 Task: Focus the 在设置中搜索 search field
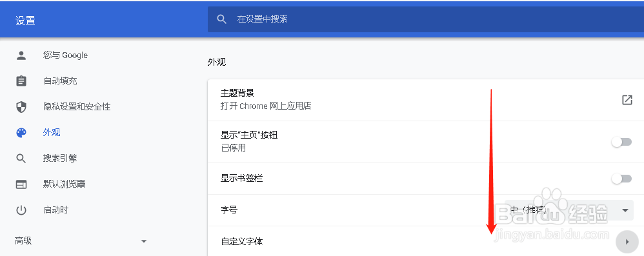(426, 19)
